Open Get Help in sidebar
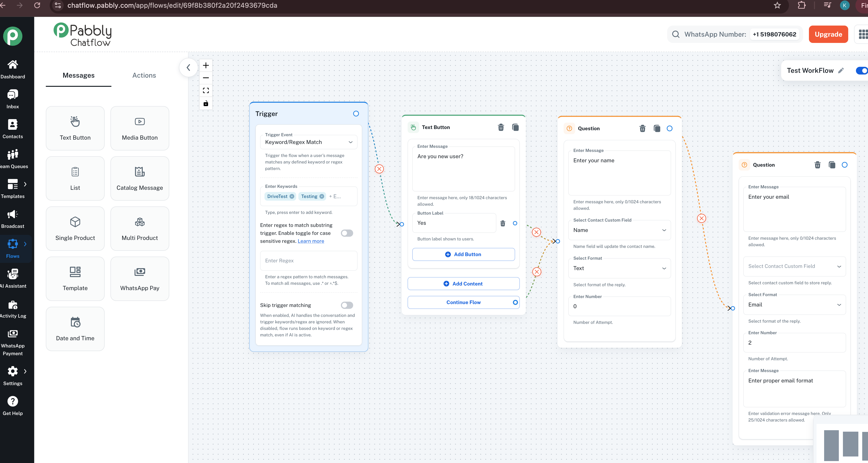 pyautogui.click(x=13, y=406)
